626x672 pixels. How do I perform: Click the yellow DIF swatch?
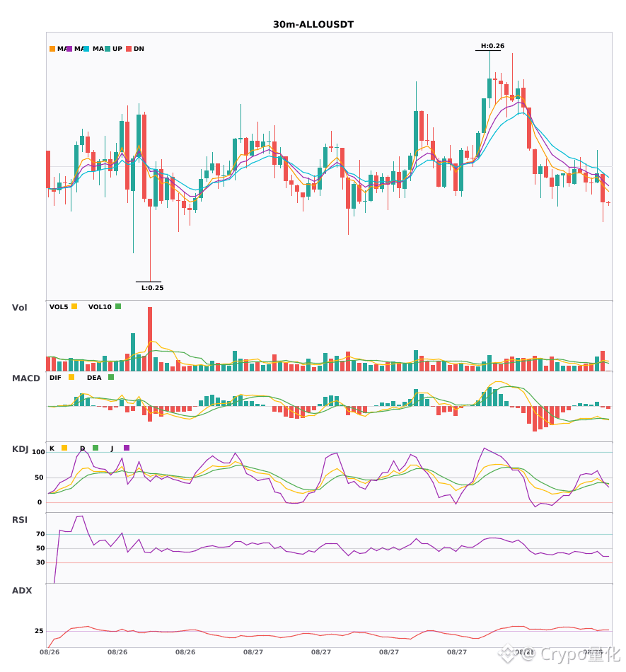click(71, 377)
